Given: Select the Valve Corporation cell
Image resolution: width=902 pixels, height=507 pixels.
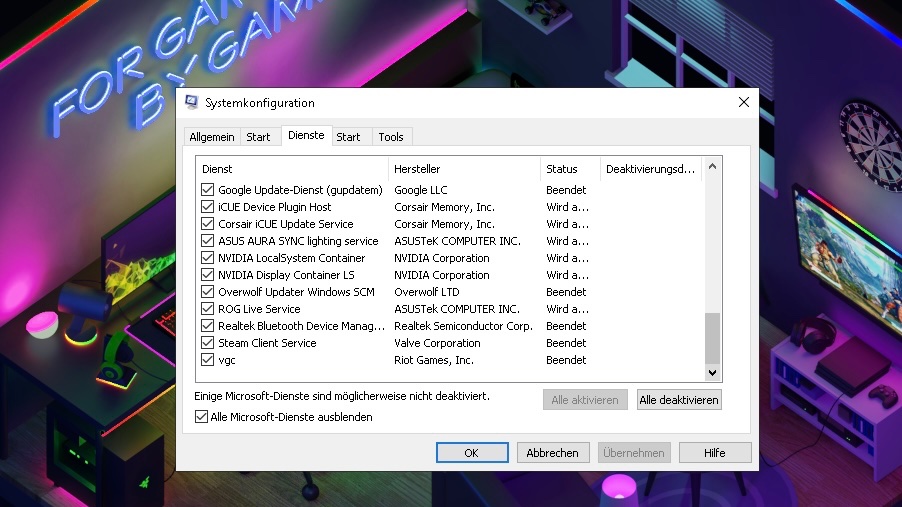Looking at the screenshot, I should coord(437,343).
